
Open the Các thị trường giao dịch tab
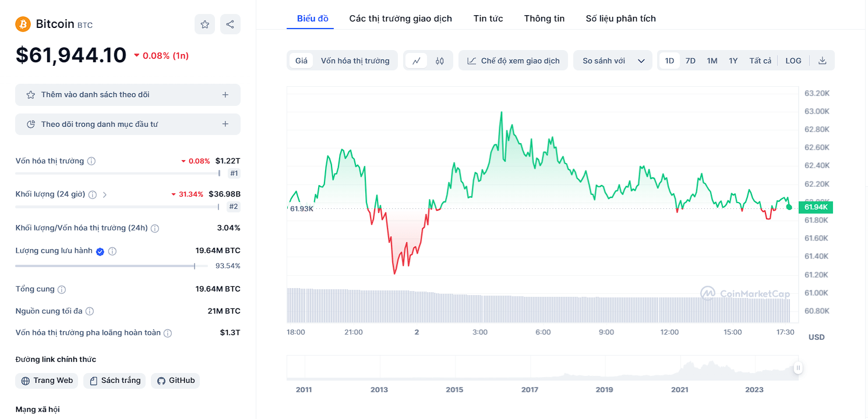tap(401, 19)
